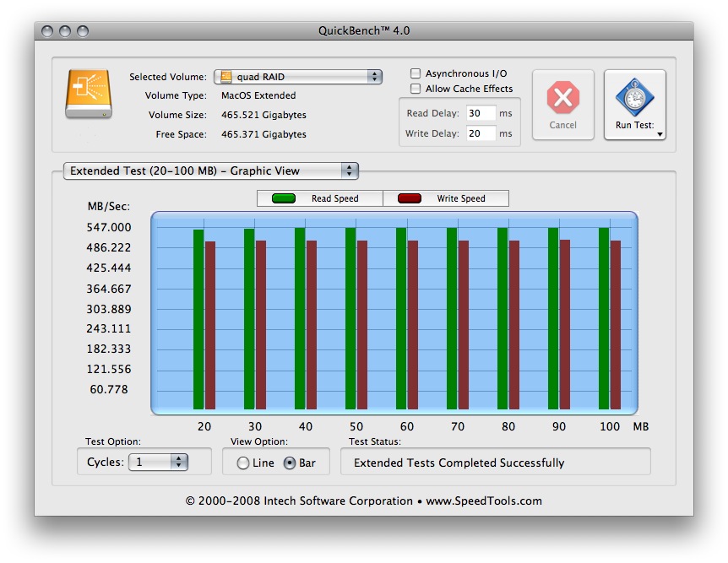The image size is (728, 563).
Task: Click the red Write Speed legend swatch
Action: pyautogui.click(x=410, y=199)
